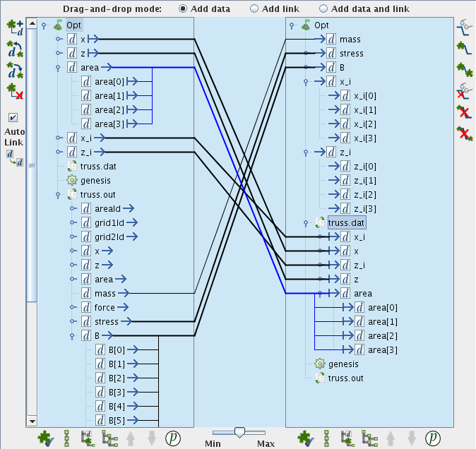The image size is (476, 449).
Task: Click the glasses icon with red X in right toolbar
Action: [463, 90]
